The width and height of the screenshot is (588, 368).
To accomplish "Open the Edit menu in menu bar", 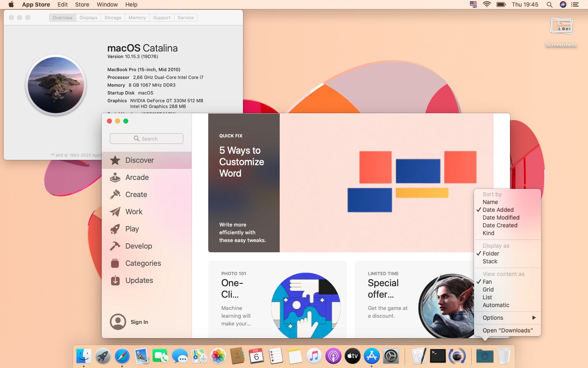I will pos(62,4).
